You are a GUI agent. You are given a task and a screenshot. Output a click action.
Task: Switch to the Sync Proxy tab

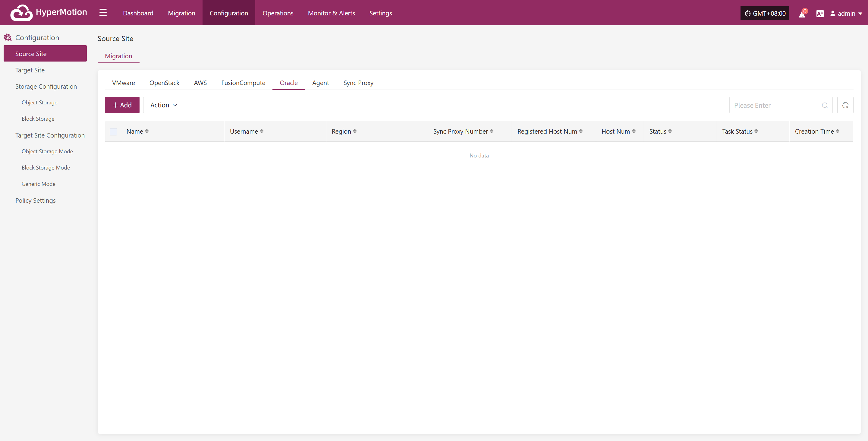point(358,83)
